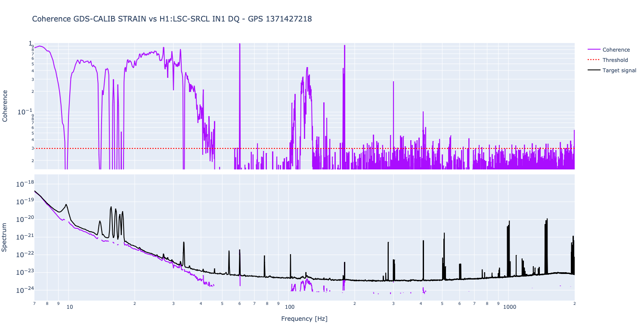
Task: Hide the Threshold trace via legend label
Action: click(x=615, y=60)
